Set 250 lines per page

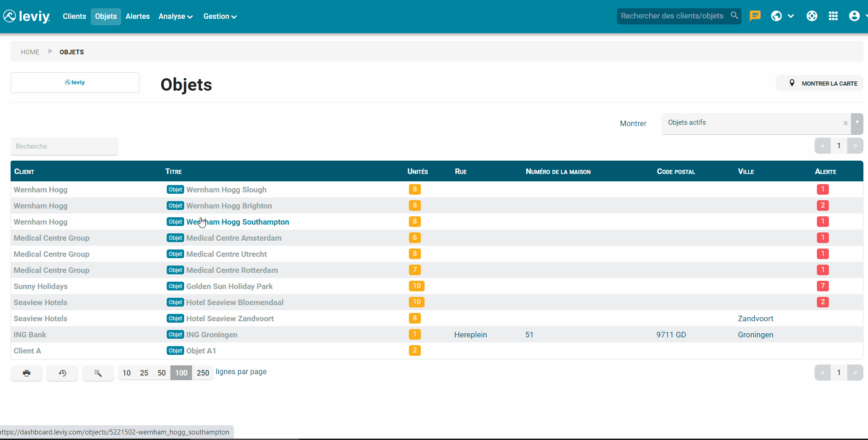203,373
